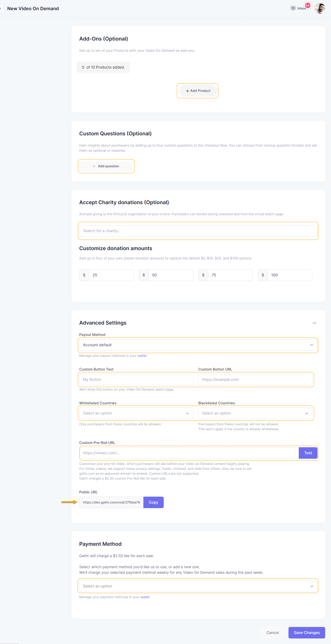Click Cancel at the bottom
The image size is (331, 644).
coord(272,633)
